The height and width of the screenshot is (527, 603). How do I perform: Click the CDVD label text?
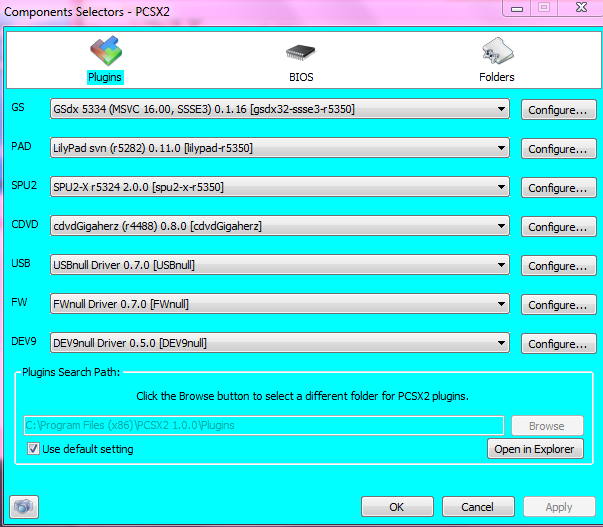click(x=25, y=224)
